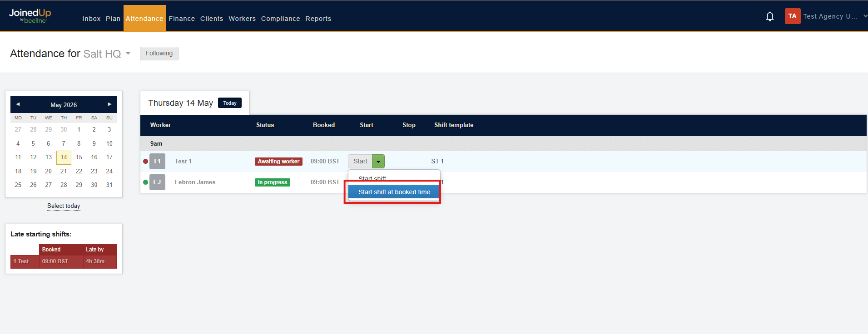868x334 pixels.
Task: Open worker Lebron James name link
Action: (x=195, y=182)
